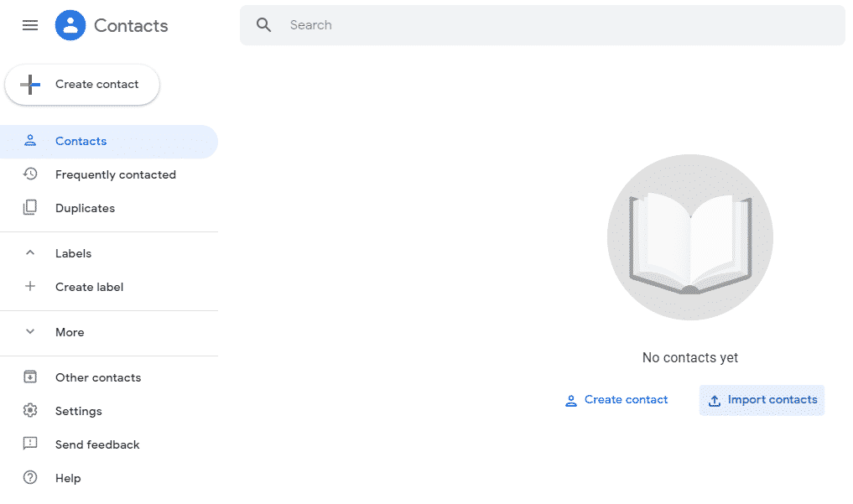The height and width of the screenshot is (504, 853).
Task: Click the plus icon beside Create label
Action: click(x=30, y=287)
